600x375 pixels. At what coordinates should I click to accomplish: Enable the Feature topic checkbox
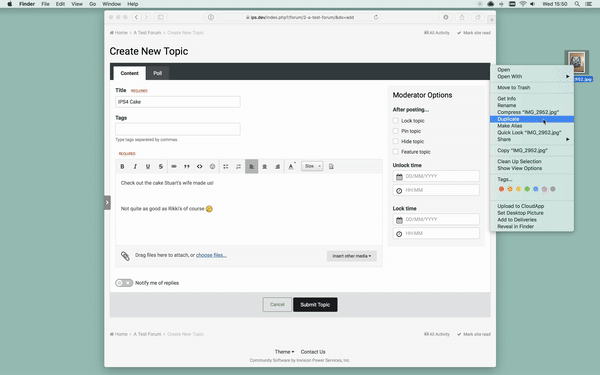point(396,152)
